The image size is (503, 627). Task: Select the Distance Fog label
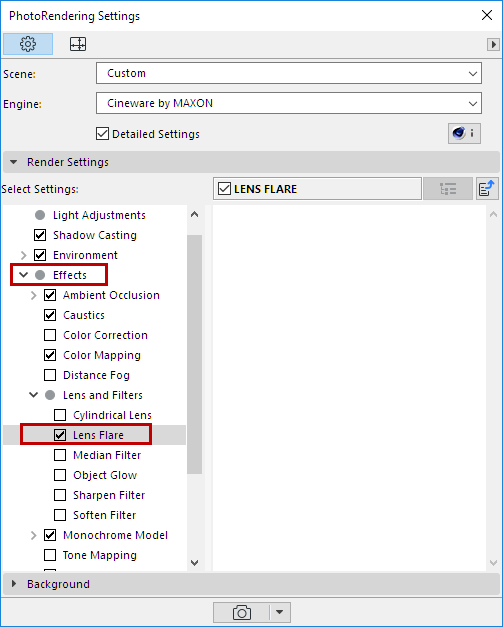96,375
